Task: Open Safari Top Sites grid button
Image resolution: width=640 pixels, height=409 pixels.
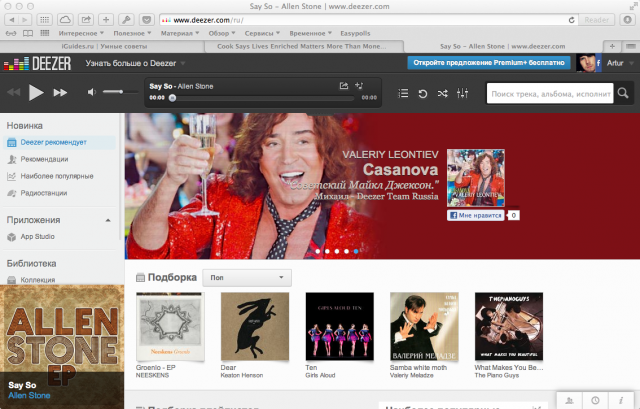Action: tap(44, 20)
